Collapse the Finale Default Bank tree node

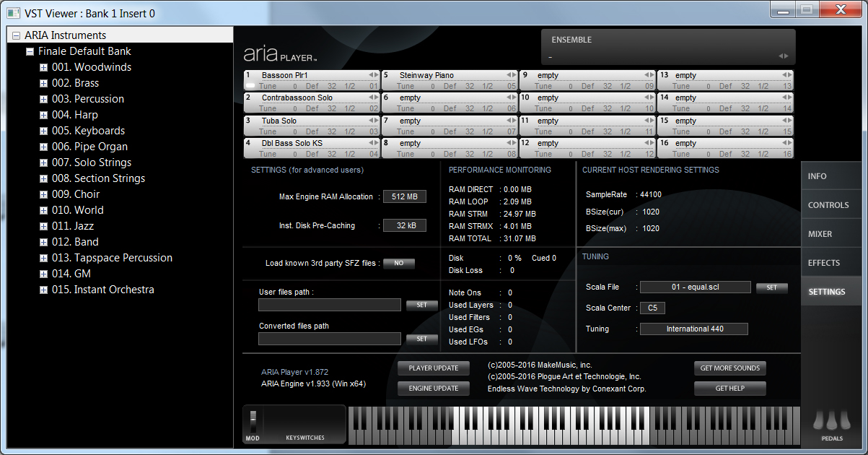point(30,52)
